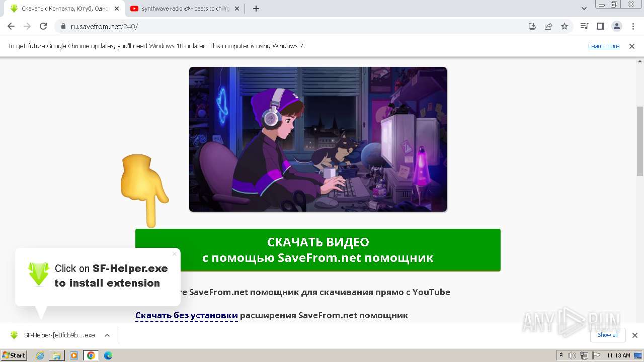Switch to synthwave radio YouTube tab
This screenshot has height=362, width=644.
185,9
